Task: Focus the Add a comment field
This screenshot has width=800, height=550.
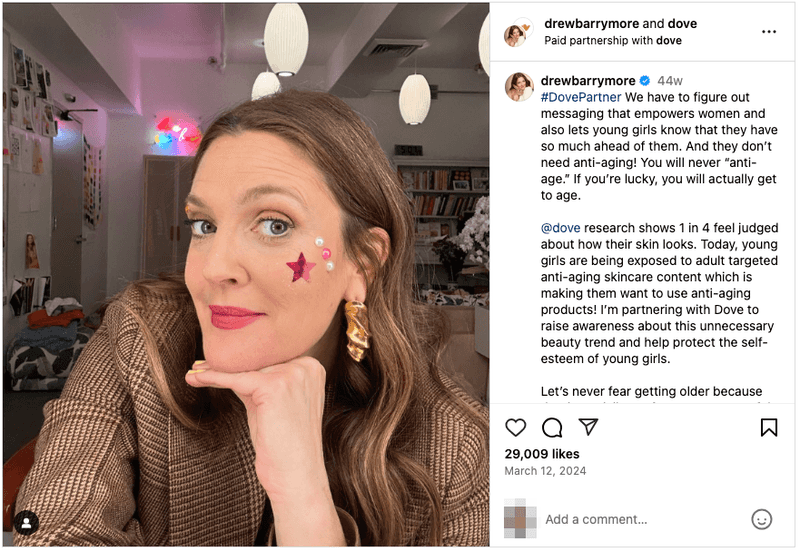Action: pyautogui.click(x=640, y=519)
